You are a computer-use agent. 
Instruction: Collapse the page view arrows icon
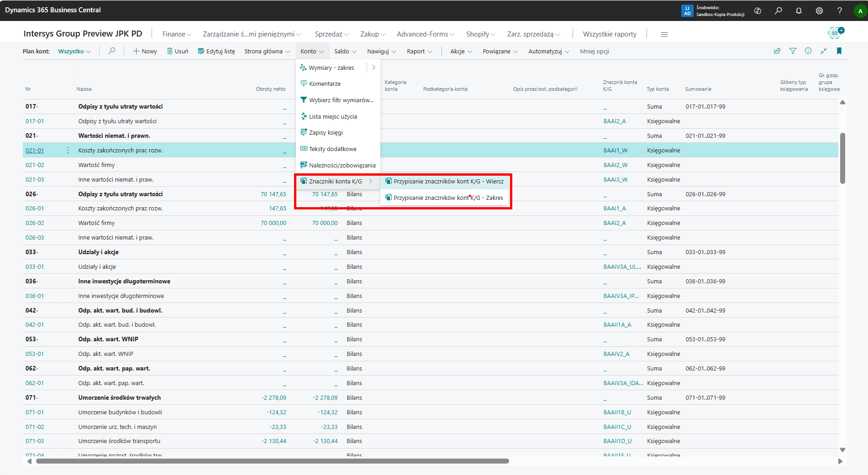[x=824, y=51]
